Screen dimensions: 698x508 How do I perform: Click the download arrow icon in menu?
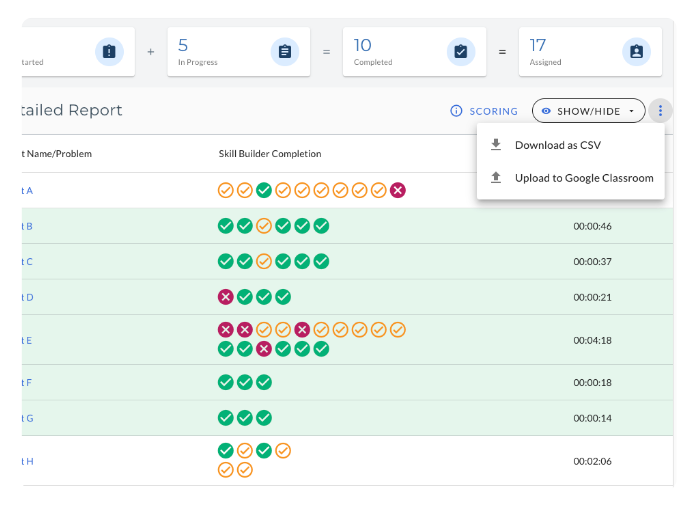(496, 145)
